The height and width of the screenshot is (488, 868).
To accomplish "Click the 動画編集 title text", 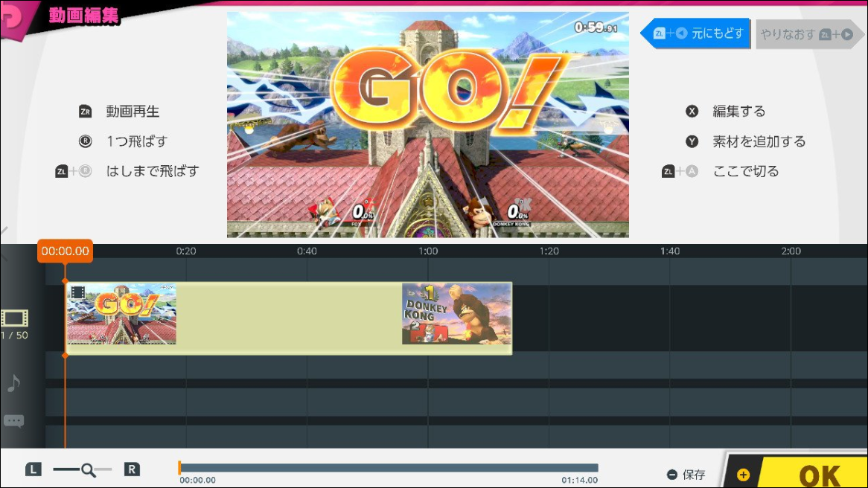I will (83, 16).
